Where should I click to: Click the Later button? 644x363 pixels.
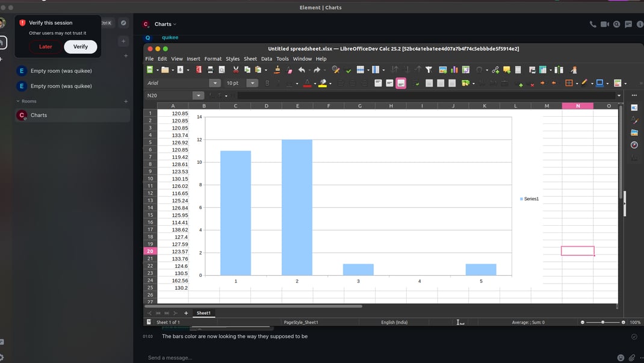[46, 47]
